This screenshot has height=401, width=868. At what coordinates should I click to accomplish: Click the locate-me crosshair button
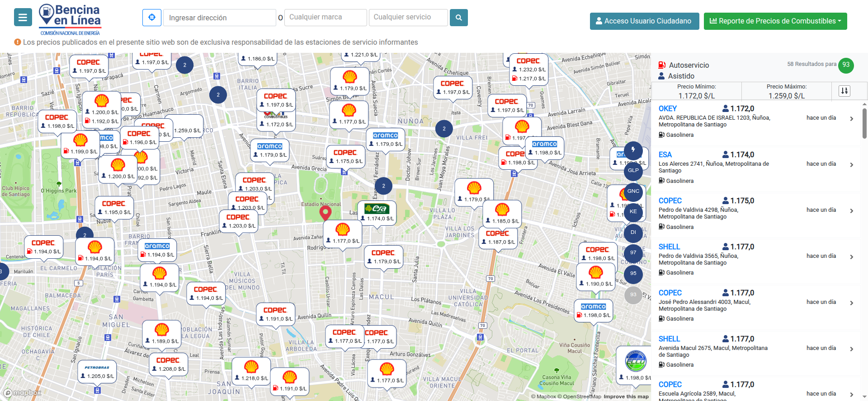(152, 18)
